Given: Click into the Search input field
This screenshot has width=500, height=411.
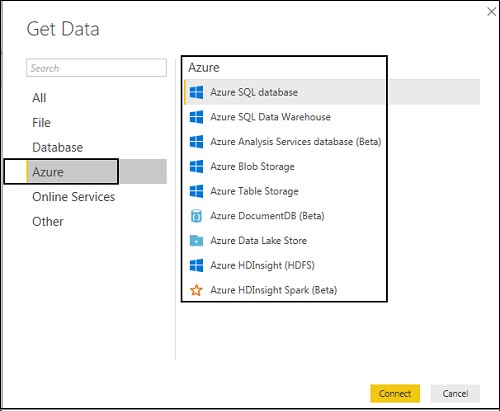Looking at the screenshot, I should (x=96, y=68).
